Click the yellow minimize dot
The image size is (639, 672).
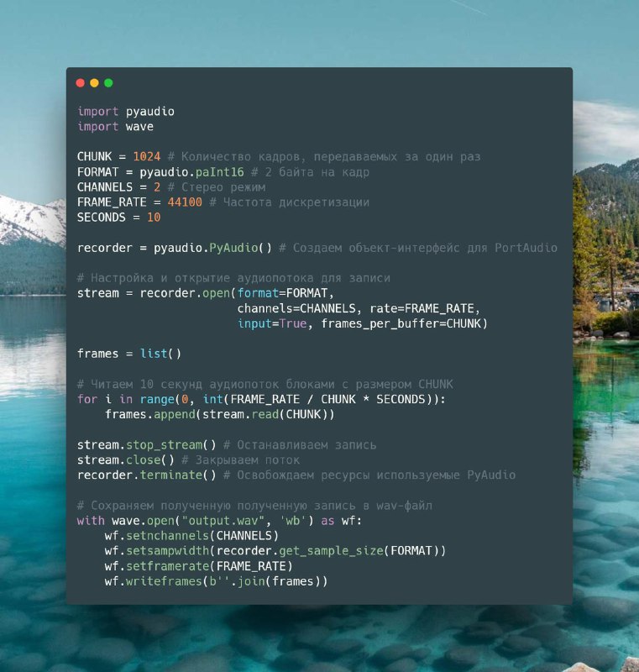pos(94,83)
